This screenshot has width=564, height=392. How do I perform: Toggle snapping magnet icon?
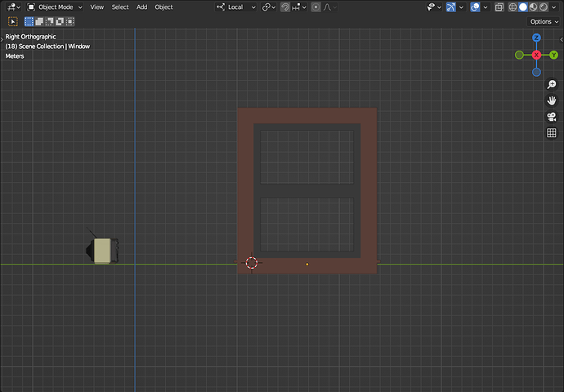tap(285, 7)
